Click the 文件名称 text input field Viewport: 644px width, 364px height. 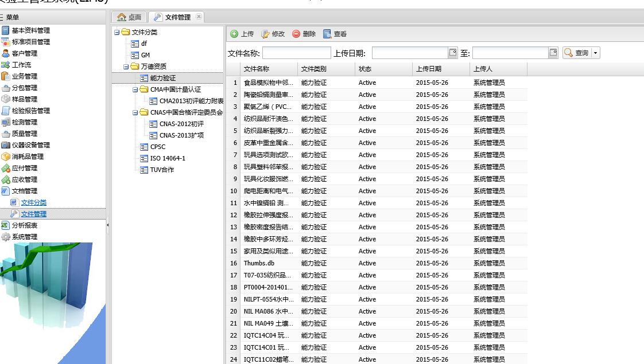[296, 53]
